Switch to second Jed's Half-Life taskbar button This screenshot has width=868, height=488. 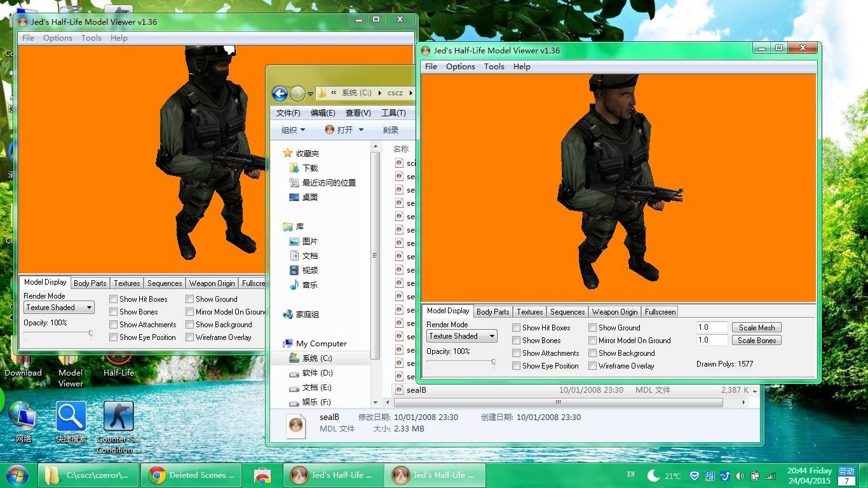coord(436,475)
